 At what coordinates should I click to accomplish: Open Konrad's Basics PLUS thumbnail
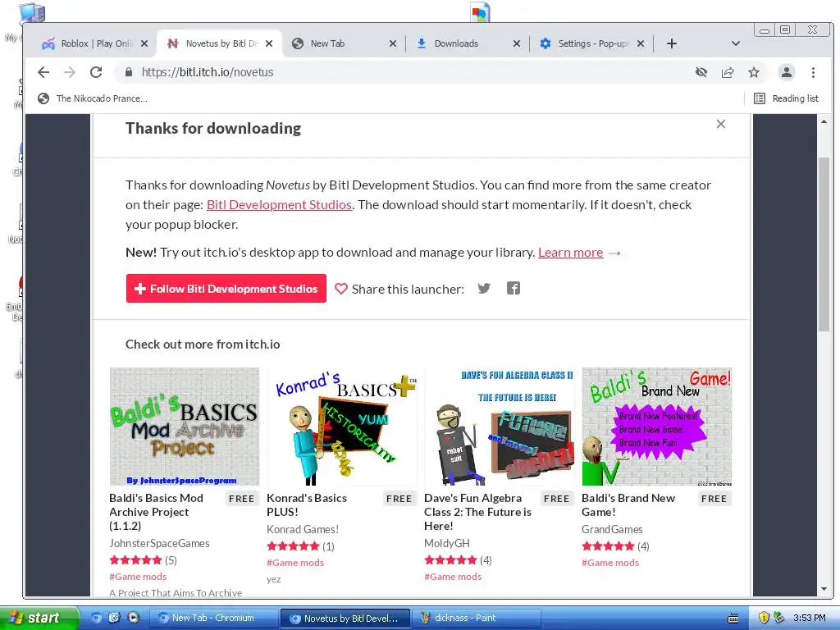tap(342, 427)
